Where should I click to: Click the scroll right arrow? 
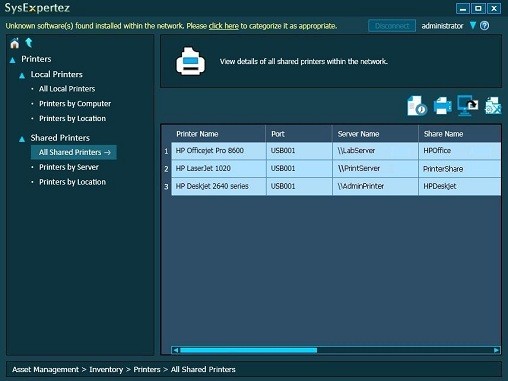[496, 350]
